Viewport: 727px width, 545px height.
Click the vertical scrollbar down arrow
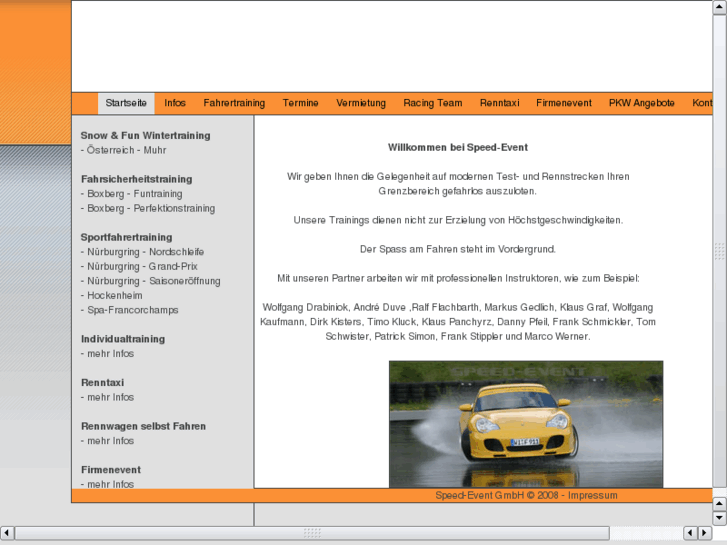click(x=720, y=517)
